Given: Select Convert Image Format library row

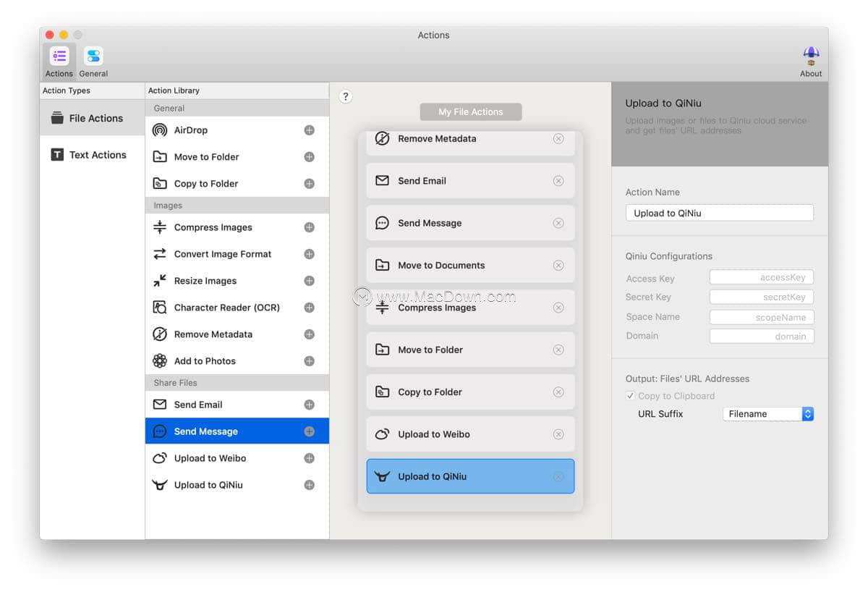Looking at the screenshot, I should tap(237, 254).
